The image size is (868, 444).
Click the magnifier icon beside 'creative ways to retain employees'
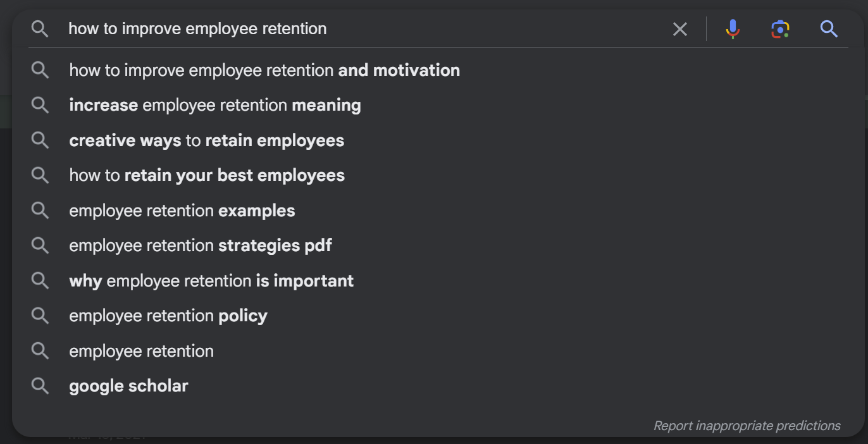40,140
